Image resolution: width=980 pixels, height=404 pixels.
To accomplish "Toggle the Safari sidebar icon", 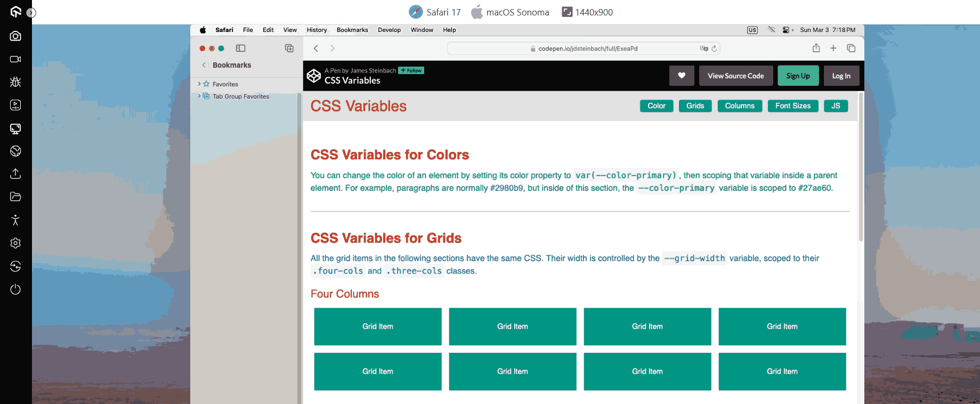I will point(241,48).
